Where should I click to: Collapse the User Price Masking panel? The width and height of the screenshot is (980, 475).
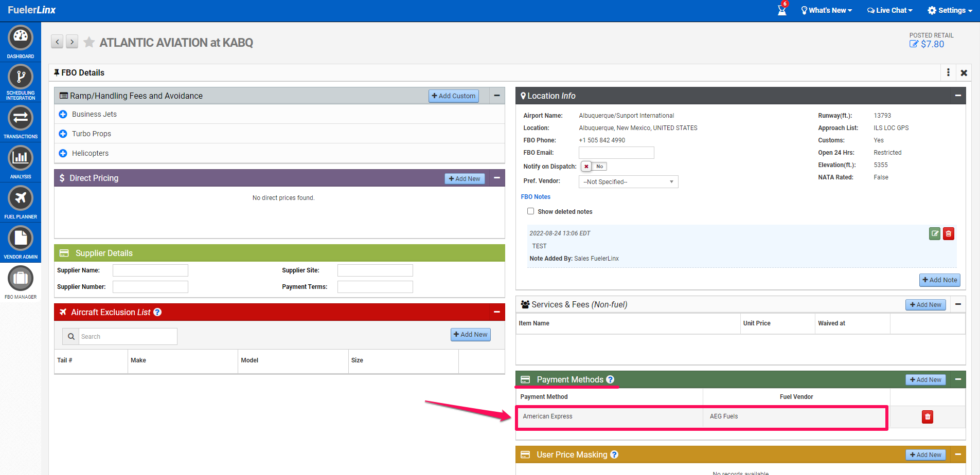(958, 454)
